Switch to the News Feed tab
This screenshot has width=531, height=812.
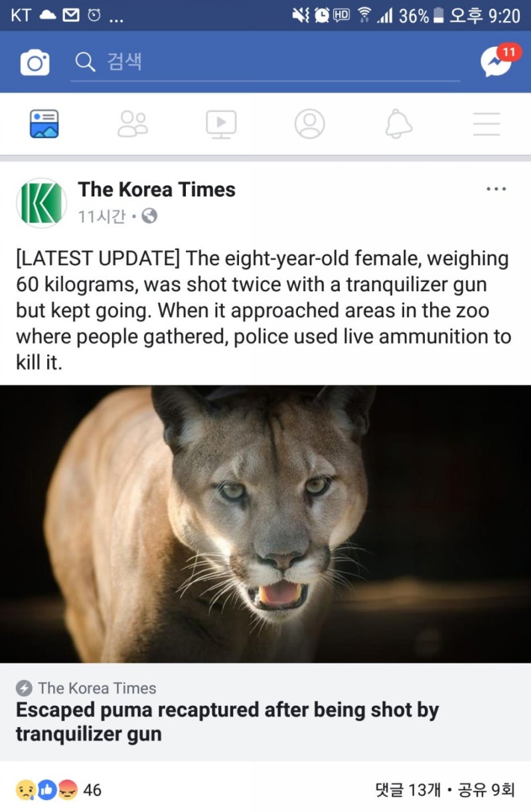(x=44, y=124)
